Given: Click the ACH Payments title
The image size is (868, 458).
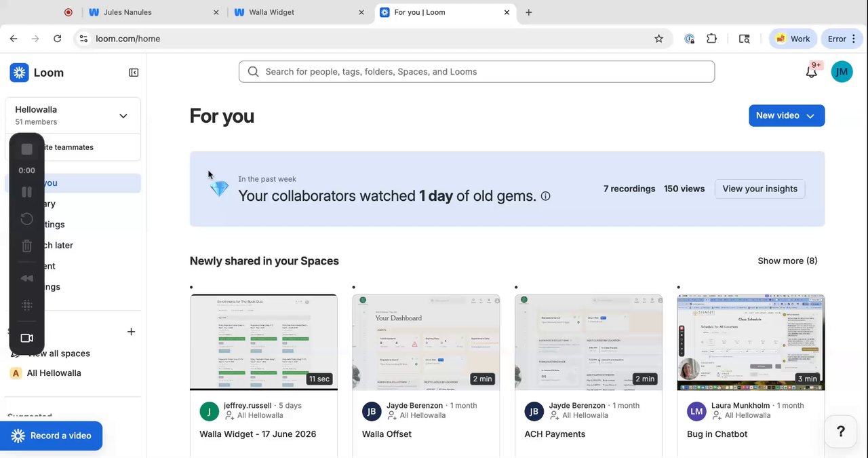Looking at the screenshot, I should 555,434.
